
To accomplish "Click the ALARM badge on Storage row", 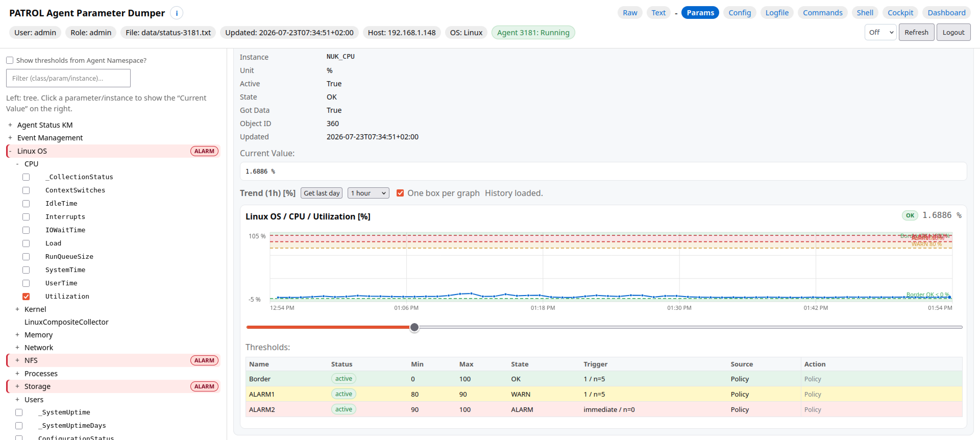I will click(204, 386).
